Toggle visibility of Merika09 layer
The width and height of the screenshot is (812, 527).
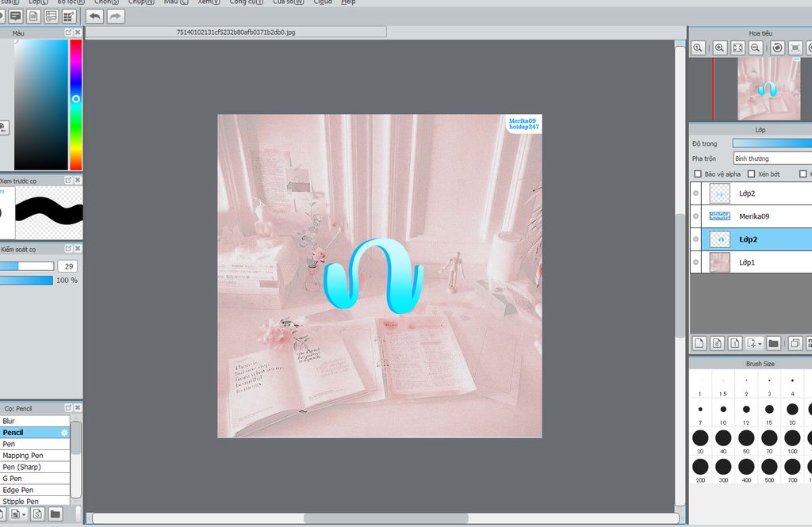click(696, 216)
